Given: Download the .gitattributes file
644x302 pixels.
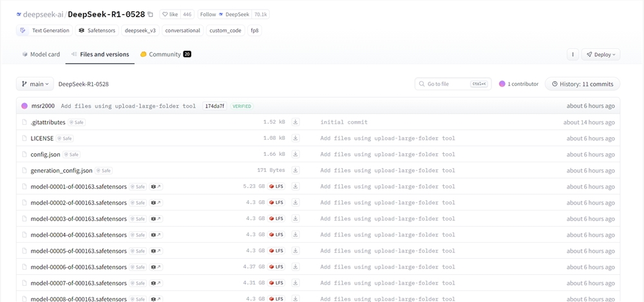Looking at the screenshot, I should tap(296, 122).
